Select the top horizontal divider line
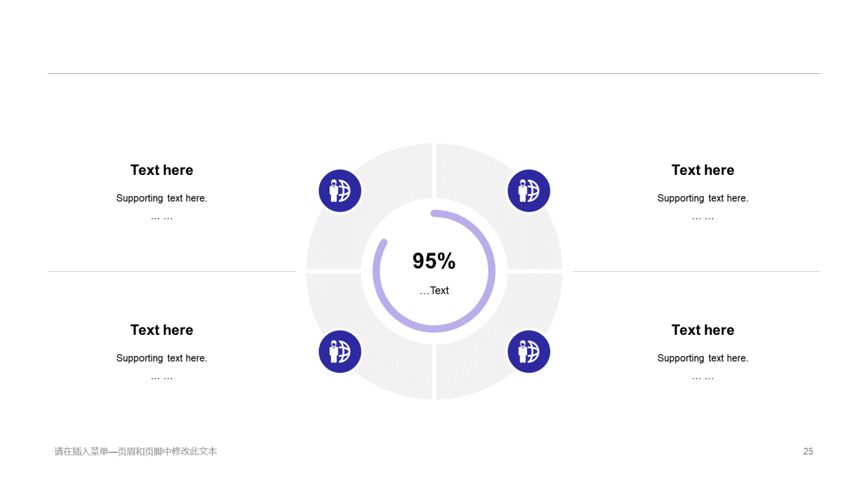 434,73
